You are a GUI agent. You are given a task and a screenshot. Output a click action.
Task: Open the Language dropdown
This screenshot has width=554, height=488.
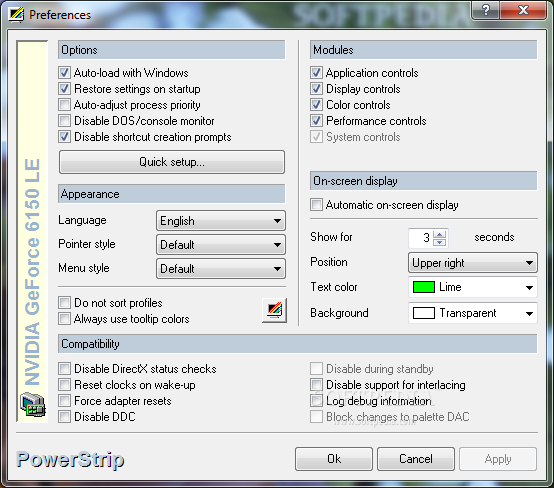click(x=221, y=221)
